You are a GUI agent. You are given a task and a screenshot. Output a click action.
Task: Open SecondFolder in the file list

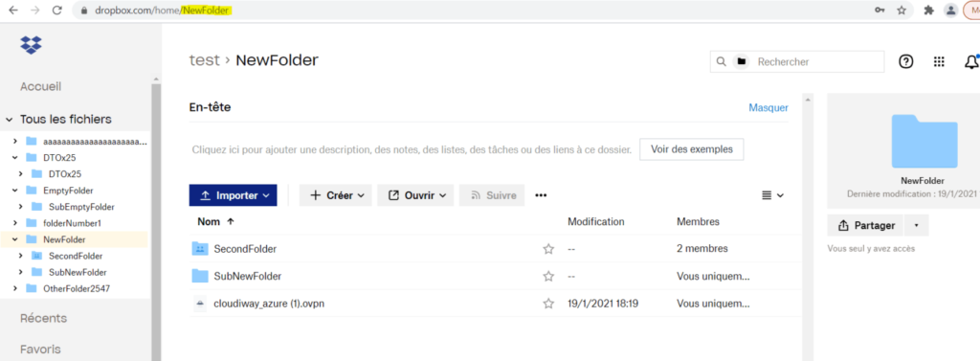tap(245, 249)
